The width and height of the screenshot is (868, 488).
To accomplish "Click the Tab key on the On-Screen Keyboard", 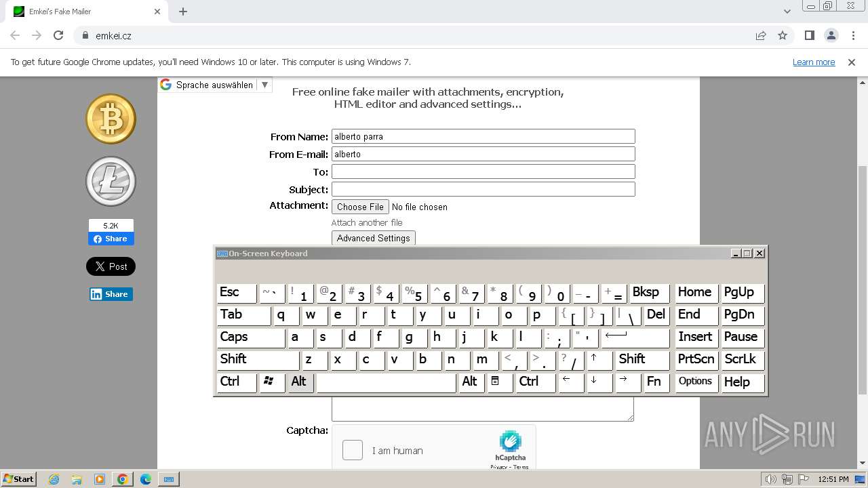I will click(x=244, y=314).
